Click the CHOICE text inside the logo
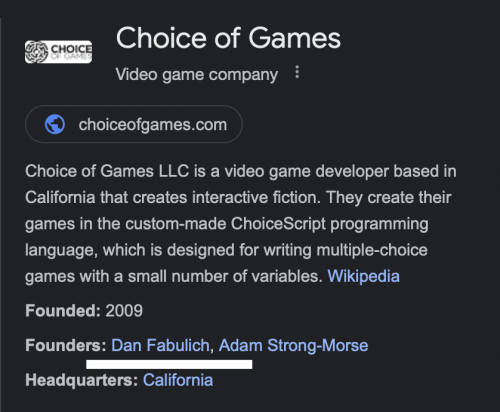Image resolution: width=500 pixels, height=412 pixels. pyautogui.click(x=71, y=49)
